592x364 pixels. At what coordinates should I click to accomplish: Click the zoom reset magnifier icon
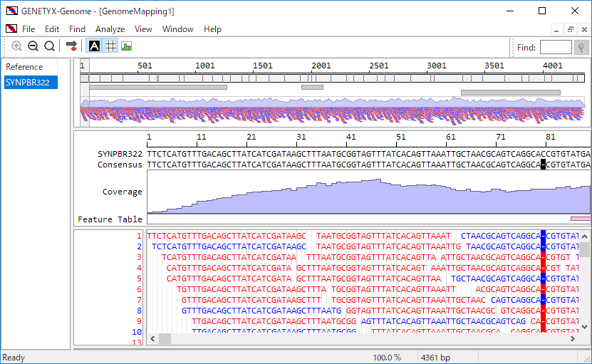49,46
